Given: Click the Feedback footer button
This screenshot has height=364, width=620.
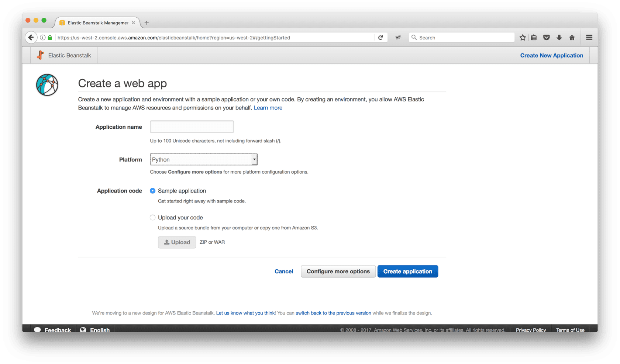Looking at the screenshot, I should [x=52, y=330].
